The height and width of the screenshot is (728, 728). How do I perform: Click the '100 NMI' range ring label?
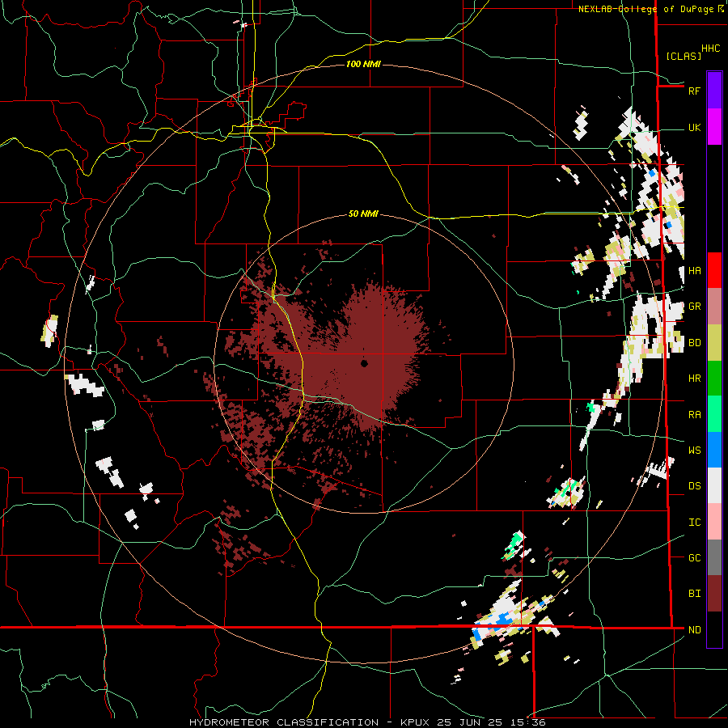click(363, 64)
